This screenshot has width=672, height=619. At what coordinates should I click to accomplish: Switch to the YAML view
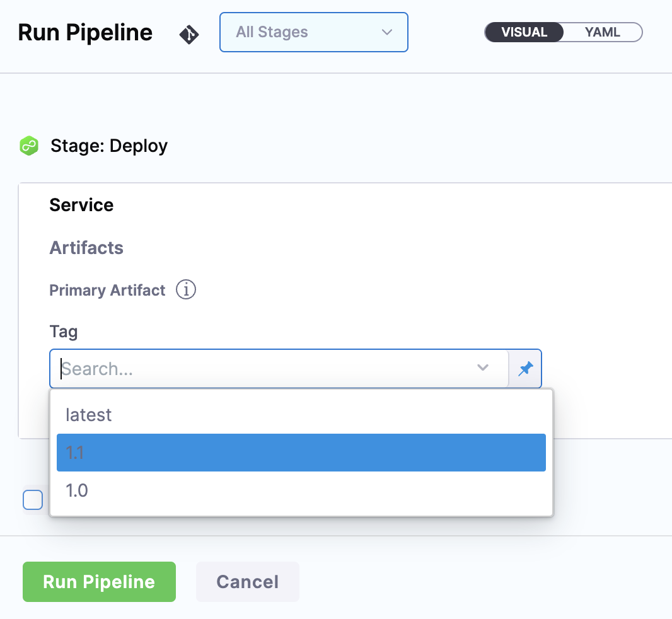tap(602, 32)
